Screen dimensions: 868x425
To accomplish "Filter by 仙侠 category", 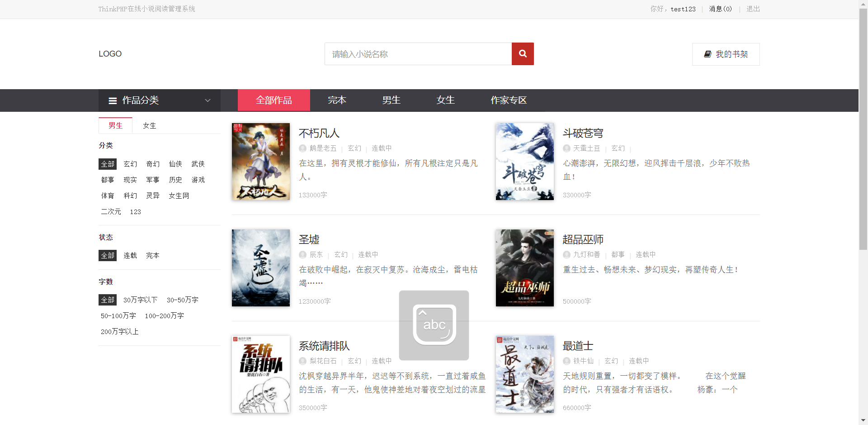I will (175, 164).
